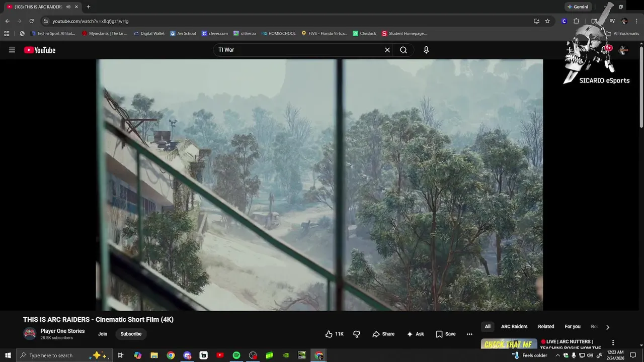
Task: Install app icon in address bar
Action: pyautogui.click(x=536, y=21)
